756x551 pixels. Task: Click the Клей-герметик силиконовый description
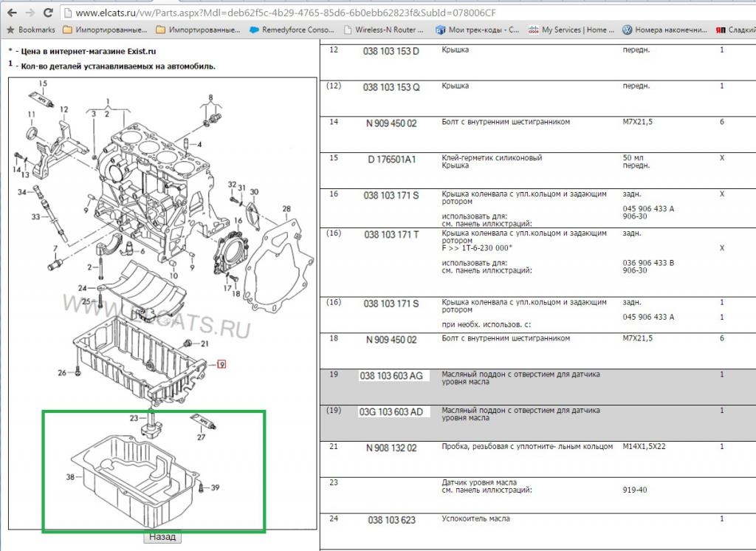click(492, 158)
